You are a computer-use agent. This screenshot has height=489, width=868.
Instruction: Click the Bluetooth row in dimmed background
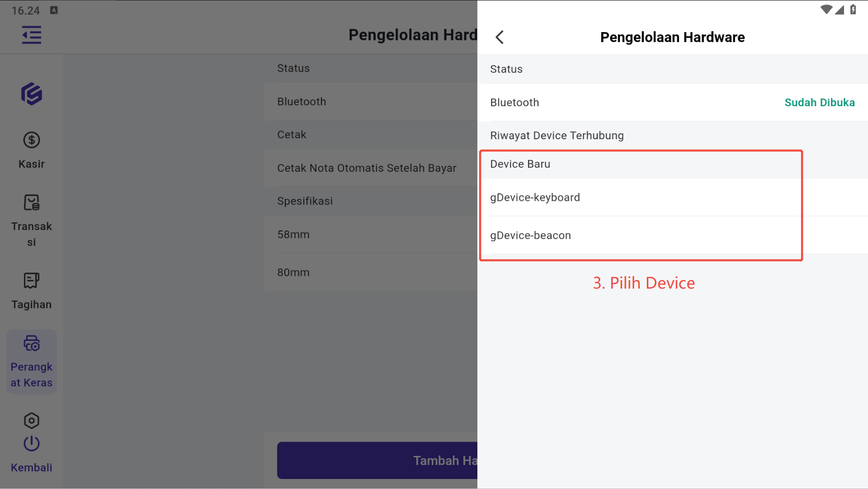tap(302, 102)
